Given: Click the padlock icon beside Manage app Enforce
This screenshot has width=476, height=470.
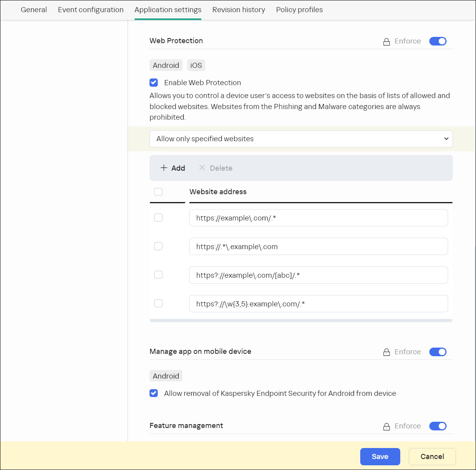Looking at the screenshot, I should [x=387, y=352].
